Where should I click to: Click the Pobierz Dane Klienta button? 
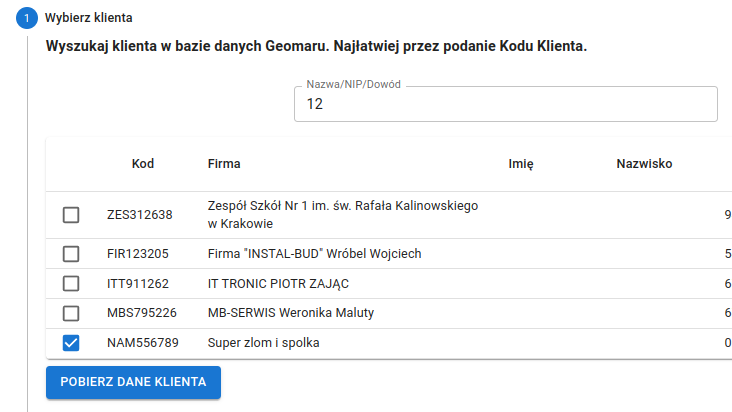(133, 382)
